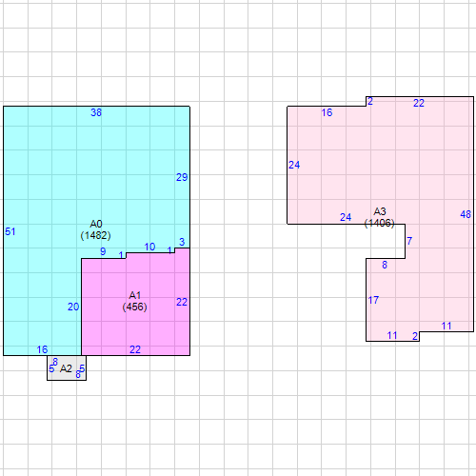The height and width of the screenshot is (476, 476).
Task: Select the 8 dimension at A2's bottom
Action: tap(78, 375)
